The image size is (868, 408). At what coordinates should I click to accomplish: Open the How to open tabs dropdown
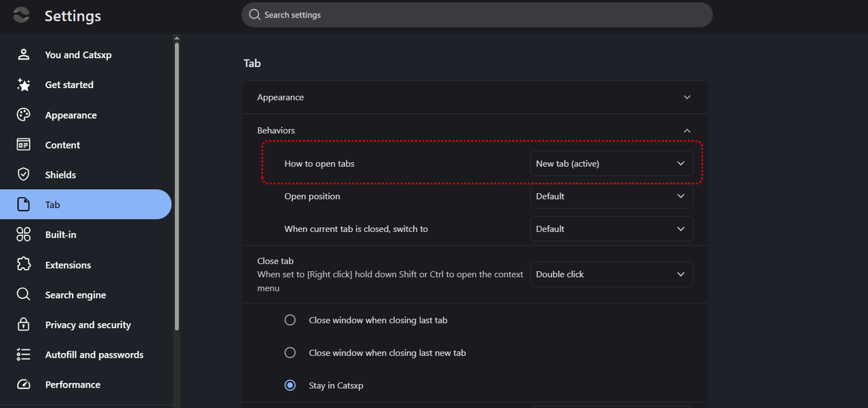tap(612, 163)
